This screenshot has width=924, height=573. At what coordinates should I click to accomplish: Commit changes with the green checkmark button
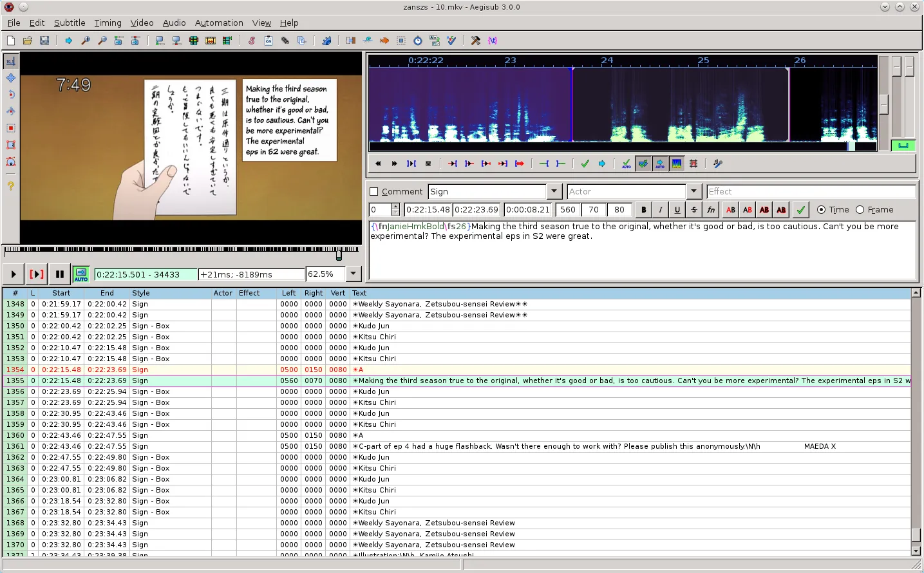800,210
